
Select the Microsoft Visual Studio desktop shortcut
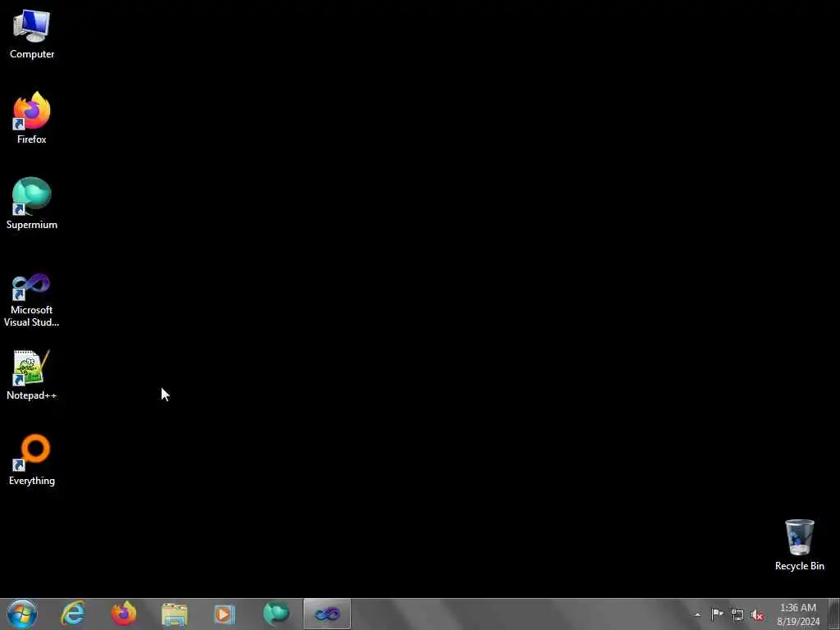pos(32,300)
